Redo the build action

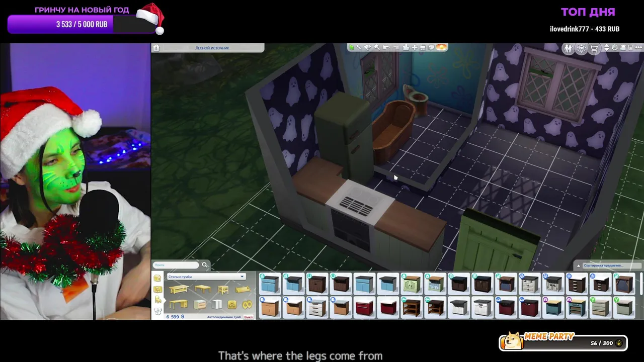(x=396, y=47)
